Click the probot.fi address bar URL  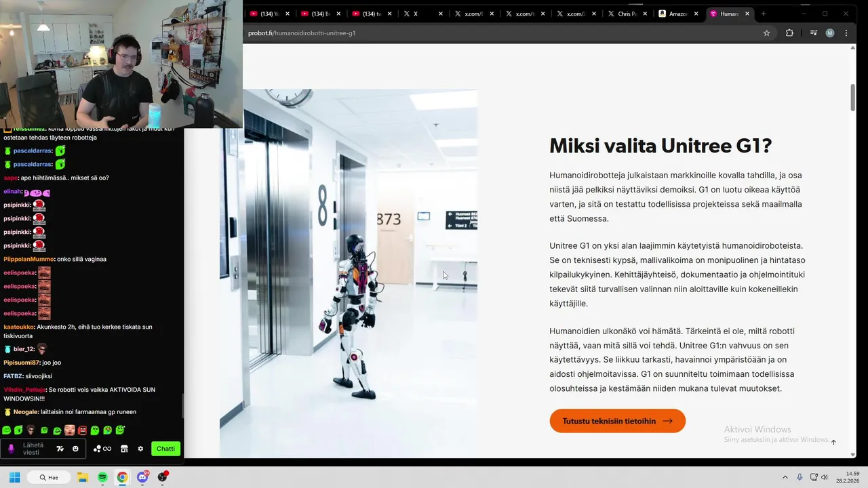tap(302, 33)
